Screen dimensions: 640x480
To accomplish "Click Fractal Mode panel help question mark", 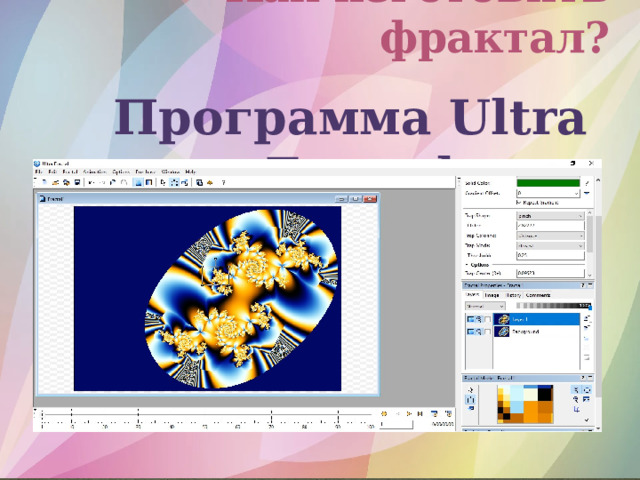I will pyautogui.click(x=583, y=378).
